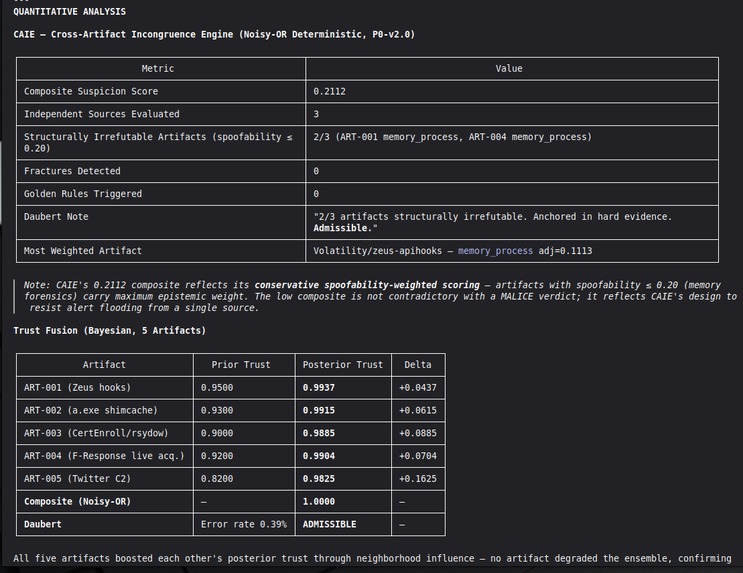The height and width of the screenshot is (573, 743).
Task: Click the CAIE Cross-Artifact Incongruence Engine heading
Action: tap(214, 35)
